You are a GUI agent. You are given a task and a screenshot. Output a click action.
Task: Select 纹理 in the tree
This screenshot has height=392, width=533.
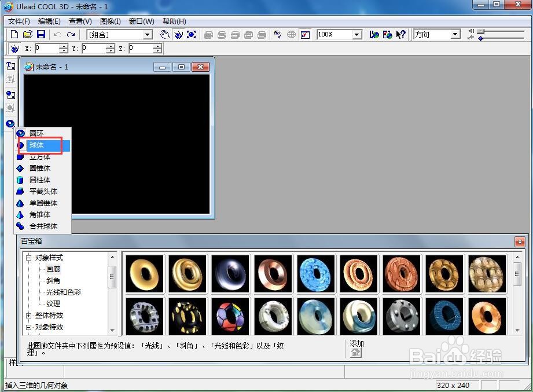click(x=53, y=304)
